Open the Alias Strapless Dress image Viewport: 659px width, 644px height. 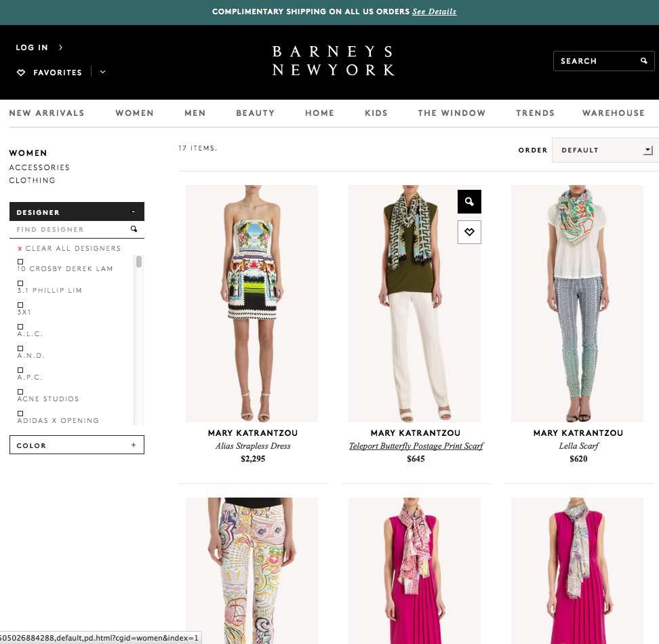coord(252,303)
